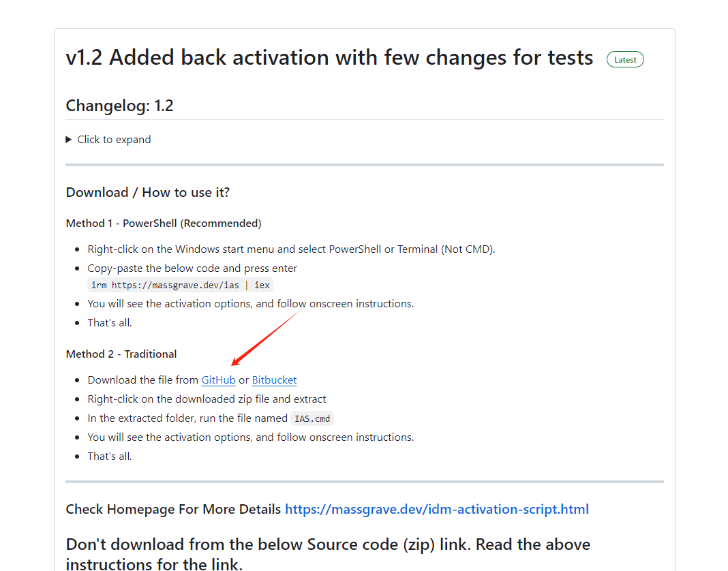Click the Right-click on downloaded zip file bullet

click(x=207, y=399)
